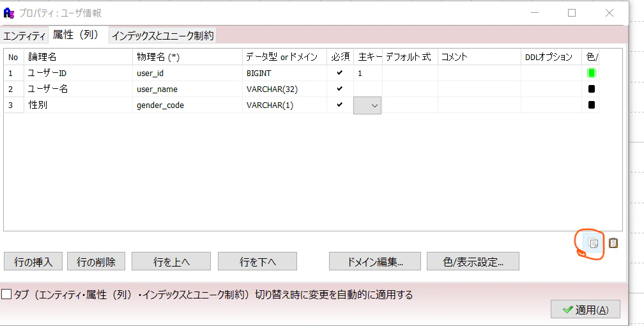Open ドメイン編集... dialog
Screen dimensions: 644x326
pyautogui.click(x=375, y=261)
